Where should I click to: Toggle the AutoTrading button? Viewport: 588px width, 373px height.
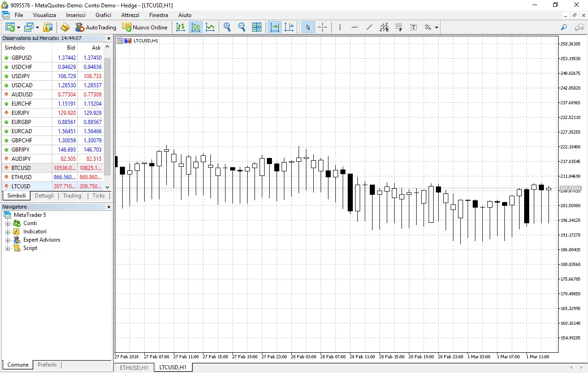pyautogui.click(x=96, y=27)
